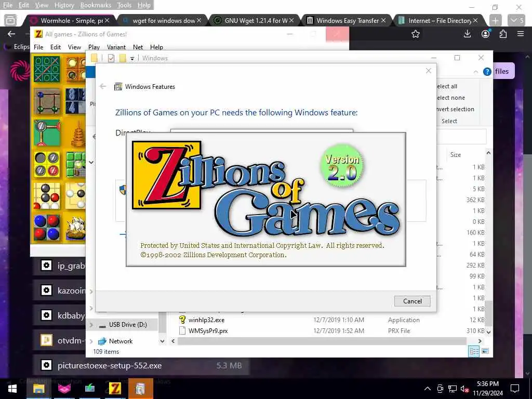Collapse the Explorer ribbon chevron
This screenshot has width=532, height=399.
[x=476, y=72]
